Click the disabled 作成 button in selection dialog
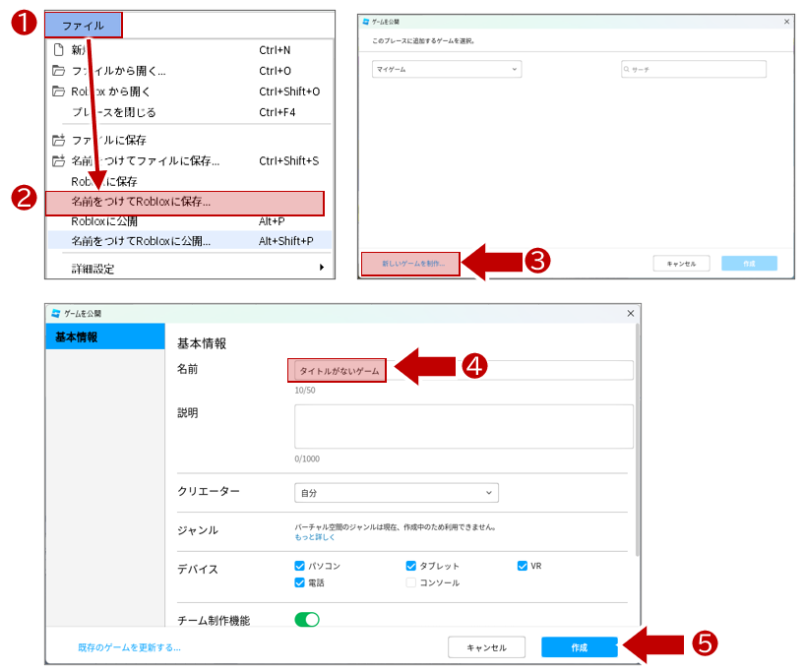Screen dimensions: 804x672 point(749,264)
